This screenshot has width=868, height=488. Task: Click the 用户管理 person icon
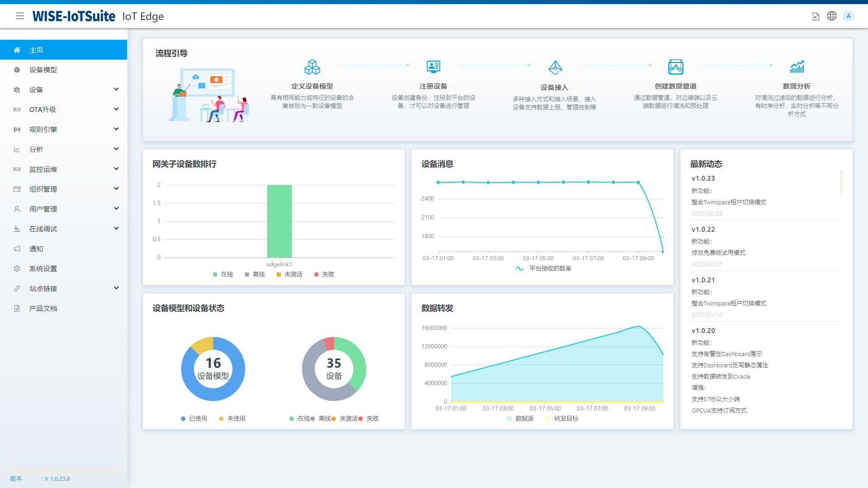point(17,209)
